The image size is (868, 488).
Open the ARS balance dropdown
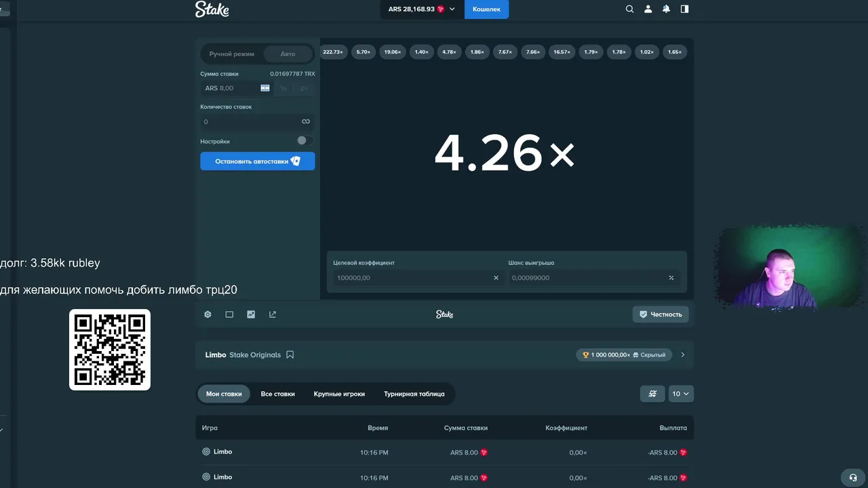click(x=422, y=9)
